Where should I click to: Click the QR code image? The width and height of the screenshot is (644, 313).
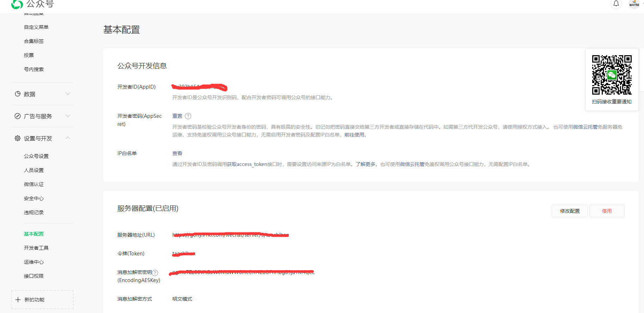[x=612, y=75]
